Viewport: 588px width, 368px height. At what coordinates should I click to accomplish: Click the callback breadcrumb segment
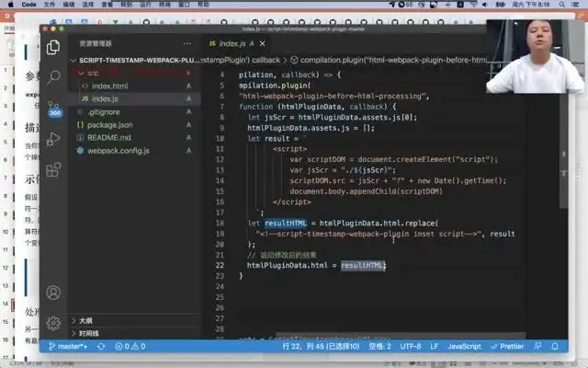pos(266,60)
